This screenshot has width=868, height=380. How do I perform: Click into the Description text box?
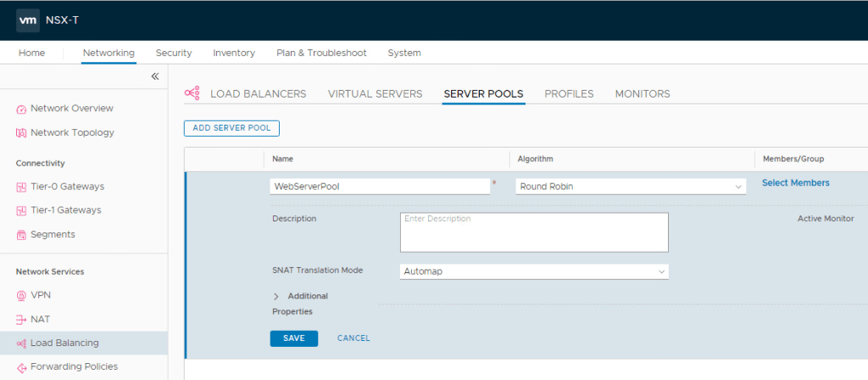coord(534,232)
